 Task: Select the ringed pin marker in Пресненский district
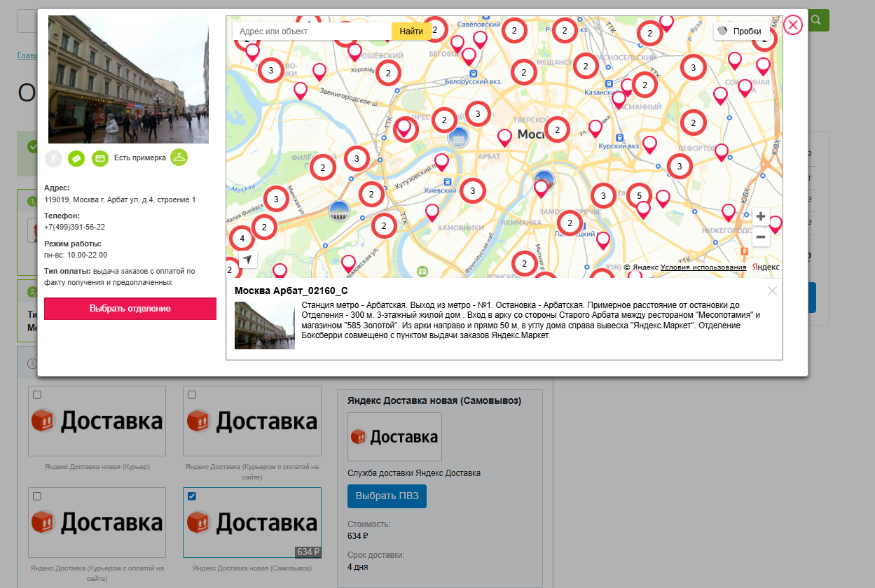404,129
